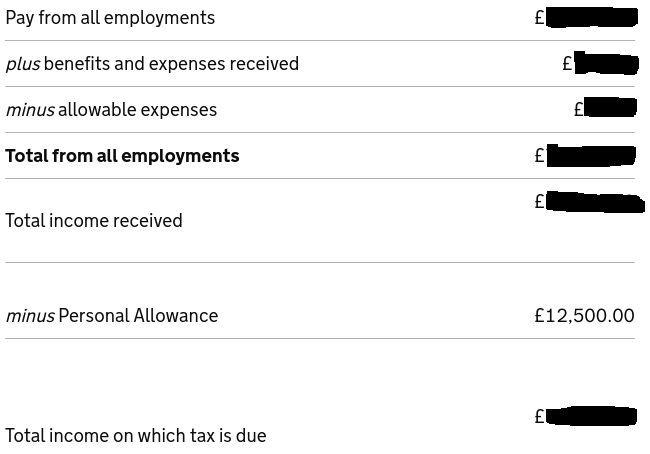Click the pound sign beside total income received
650x454 pixels.
coord(540,202)
